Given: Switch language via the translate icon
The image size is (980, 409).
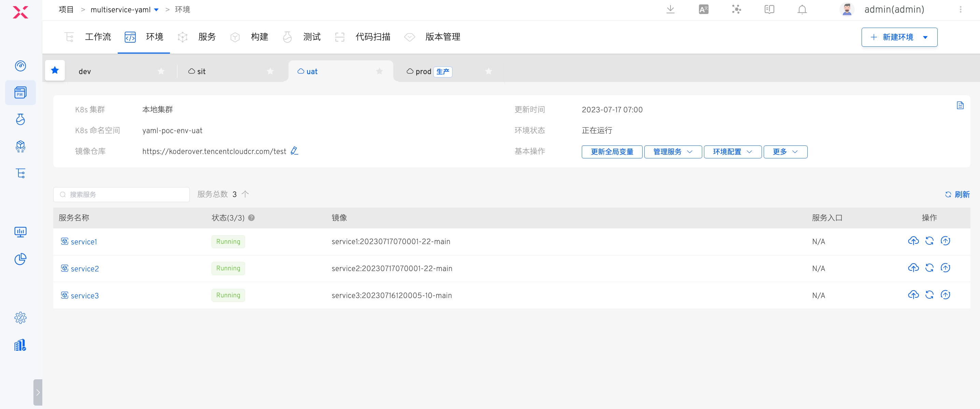Looking at the screenshot, I should point(703,9).
